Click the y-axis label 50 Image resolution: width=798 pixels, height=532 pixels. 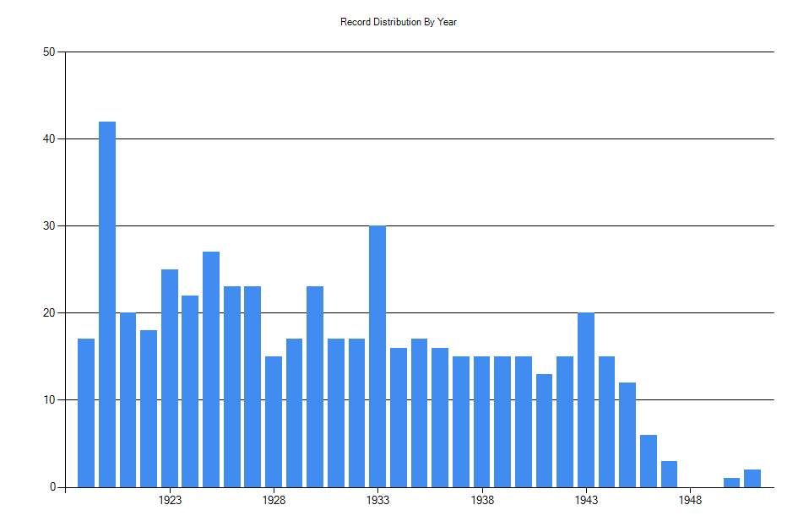(49, 52)
